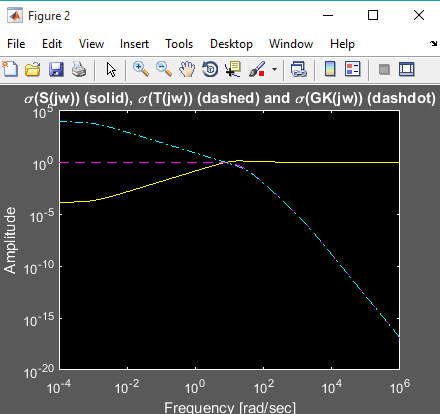Minimize the Figure 2 window
This screenshot has height=414, width=440.
pyautogui.click(x=328, y=15)
